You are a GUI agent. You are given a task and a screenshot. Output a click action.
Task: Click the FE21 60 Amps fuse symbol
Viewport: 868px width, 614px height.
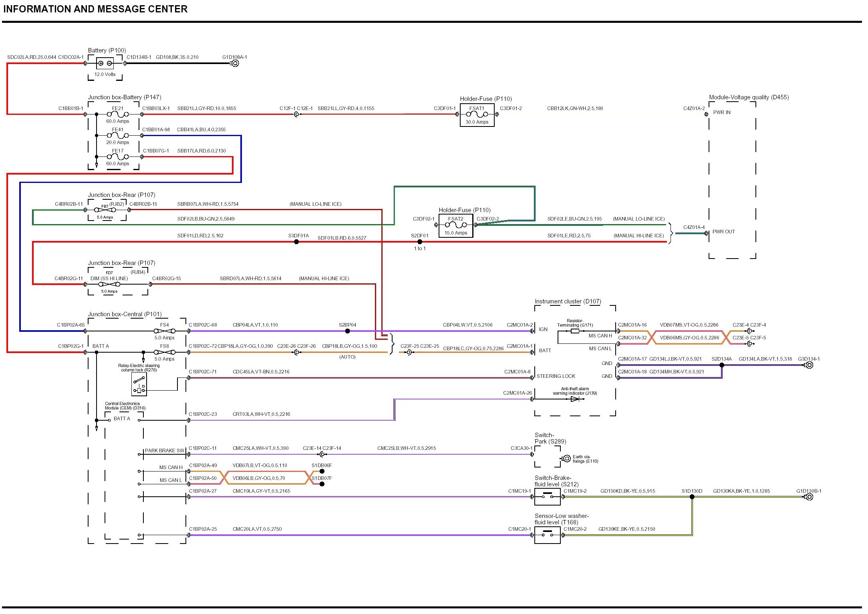coord(118,114)
